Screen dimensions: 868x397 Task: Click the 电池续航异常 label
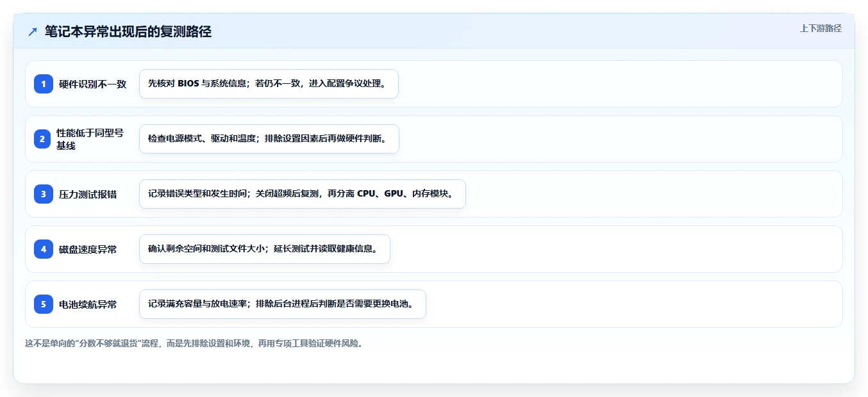click(x=88, y=304)
